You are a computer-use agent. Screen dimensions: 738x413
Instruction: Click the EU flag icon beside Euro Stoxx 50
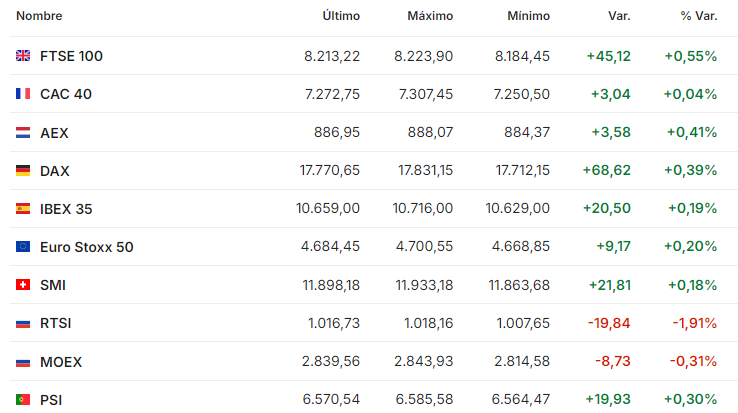23,246
